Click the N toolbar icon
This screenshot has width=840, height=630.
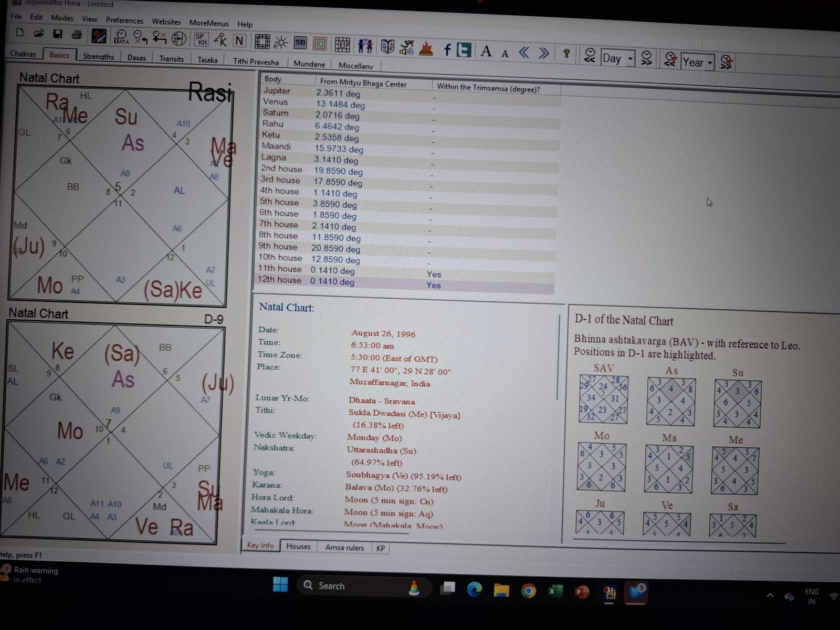[239, 40]
